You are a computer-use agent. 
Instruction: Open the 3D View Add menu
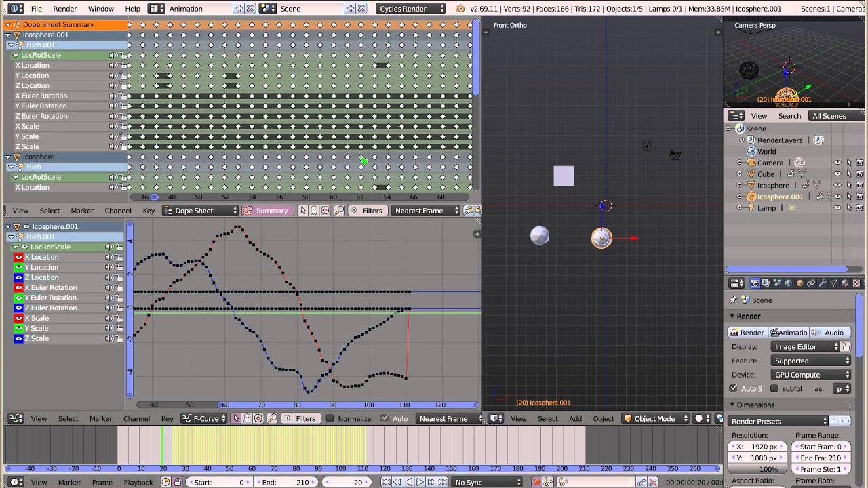tap(575, 418)
